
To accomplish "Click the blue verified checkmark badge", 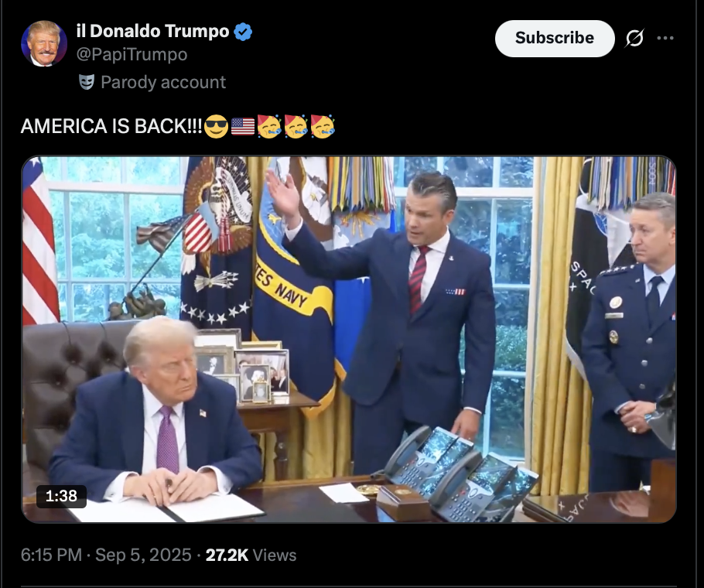I will tap(243, 32).
